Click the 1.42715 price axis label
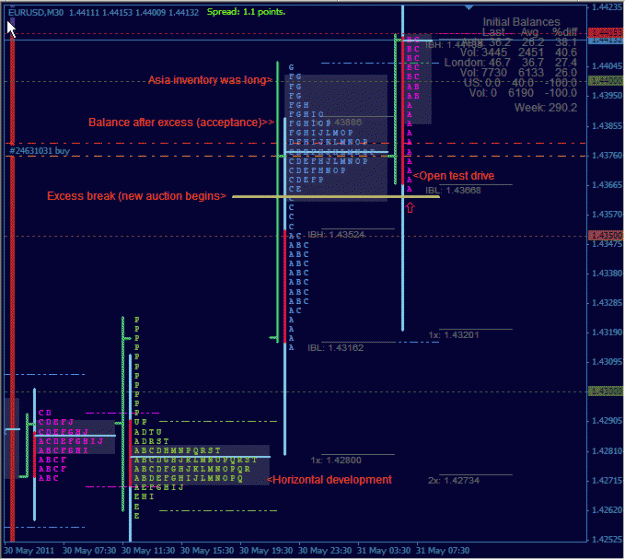 click(607, 480)
